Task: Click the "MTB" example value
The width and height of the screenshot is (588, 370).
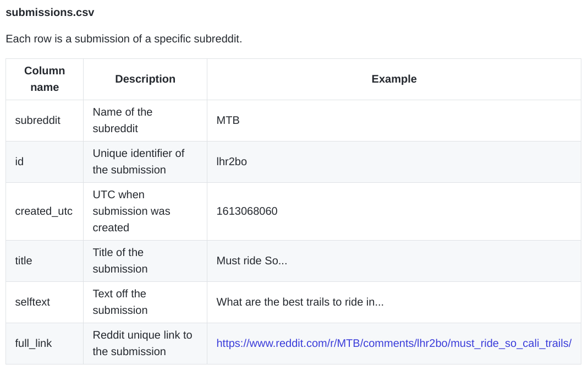Action: tap(228, 120)
